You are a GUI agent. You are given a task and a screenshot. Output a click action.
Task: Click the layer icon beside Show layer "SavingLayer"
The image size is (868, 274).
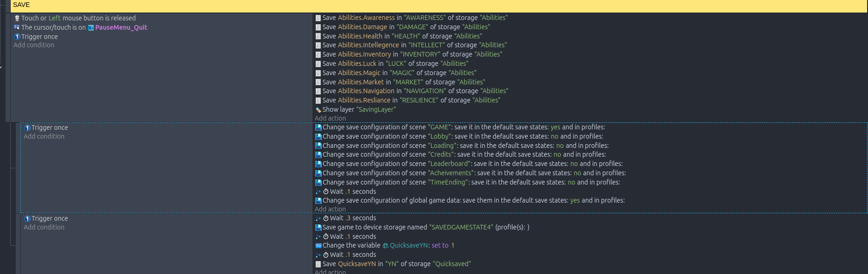pyautogui.click(x=318, y=110)
